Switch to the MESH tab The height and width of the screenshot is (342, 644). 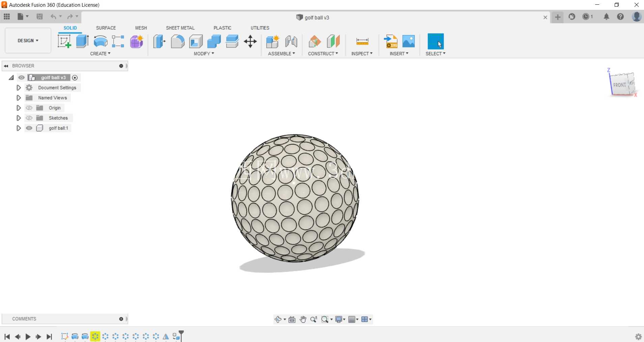[x=141, y=28]
